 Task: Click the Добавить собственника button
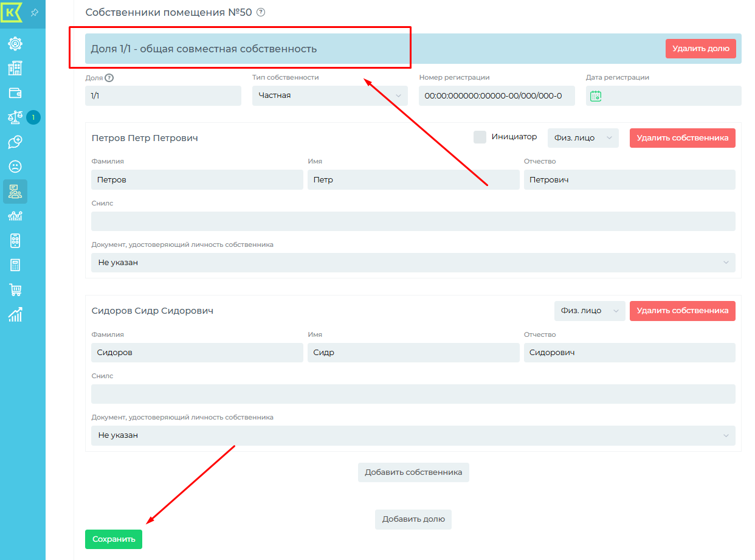pyautogui.click(x=413, y=472)
